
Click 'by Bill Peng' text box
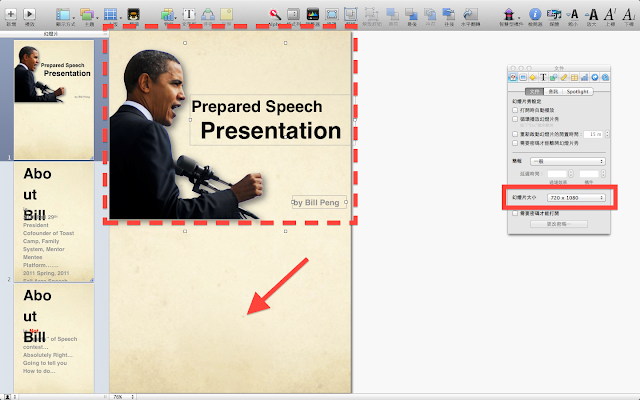[x=320, y=202]
